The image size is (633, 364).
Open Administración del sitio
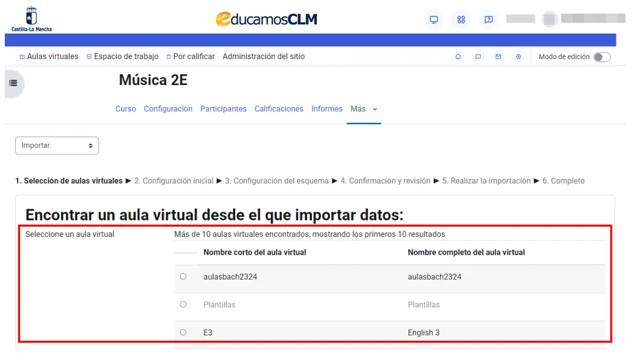click(264, 56)
